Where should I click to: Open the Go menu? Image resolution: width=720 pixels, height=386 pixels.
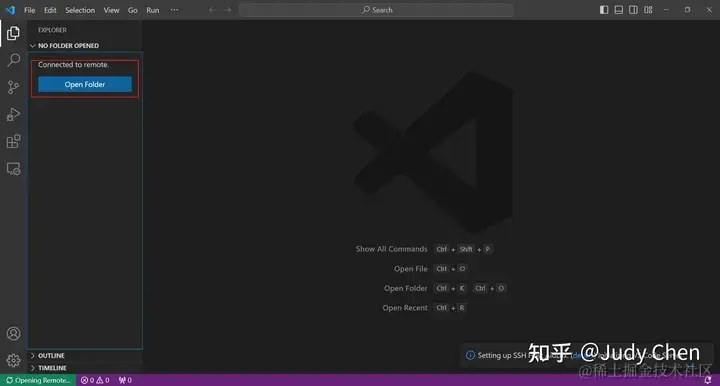click(x=133, y=10)
